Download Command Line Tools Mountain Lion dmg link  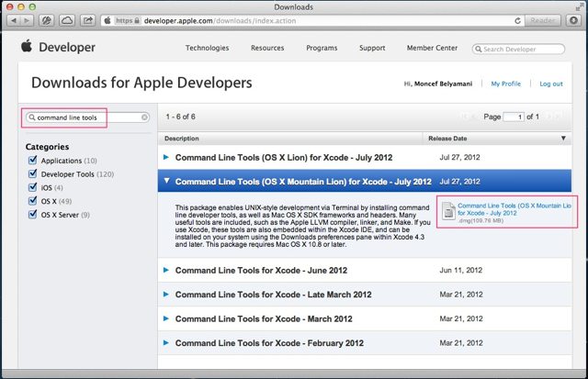tap(513, 209)
